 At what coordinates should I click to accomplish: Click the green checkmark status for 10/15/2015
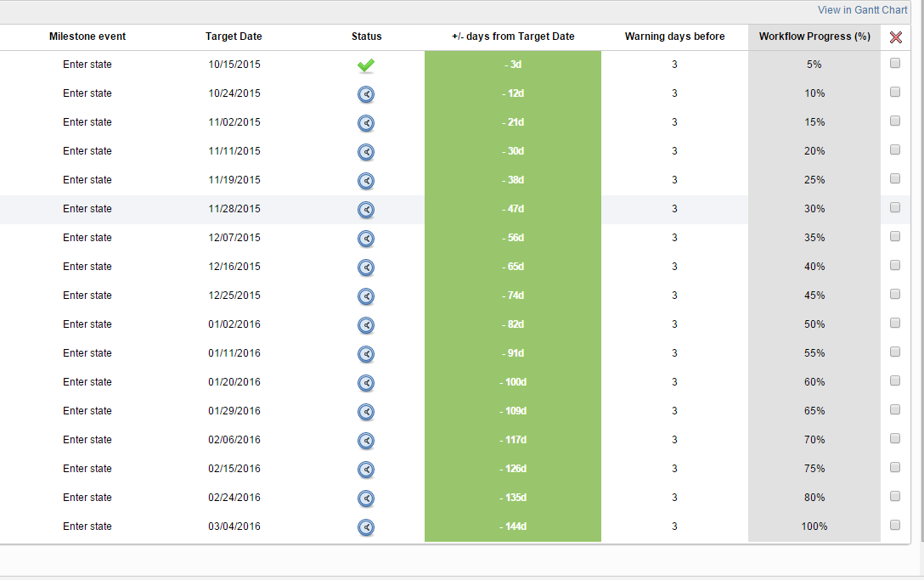coord(366,65)
